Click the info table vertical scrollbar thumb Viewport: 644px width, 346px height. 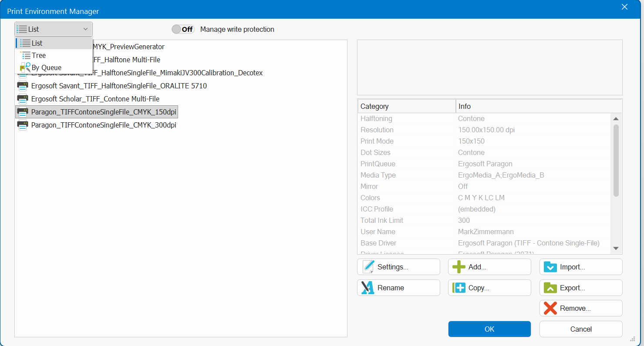616,161
